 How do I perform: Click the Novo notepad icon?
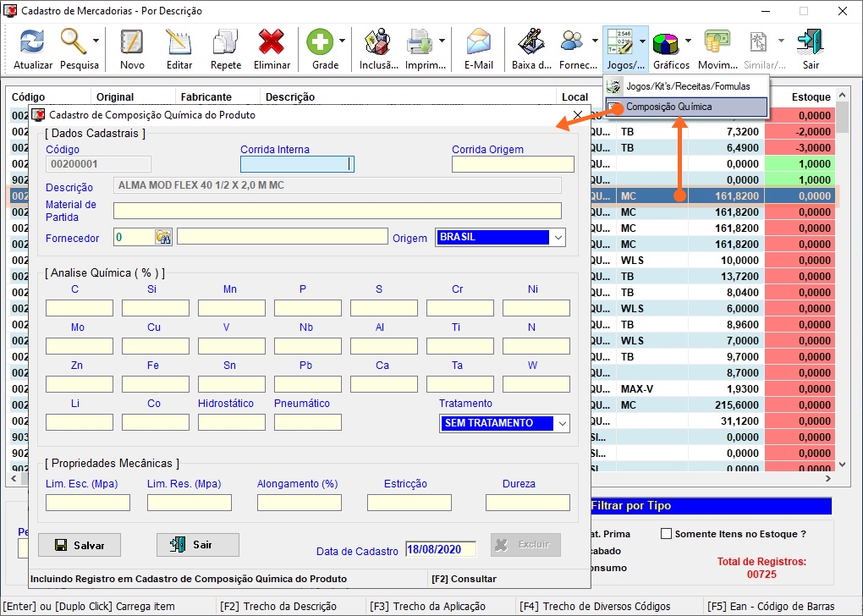[x=132, y=42]
